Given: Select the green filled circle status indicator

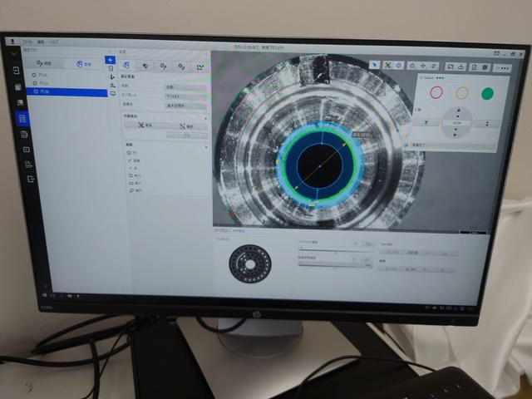Looking at the screenshot, I should 488,94.
